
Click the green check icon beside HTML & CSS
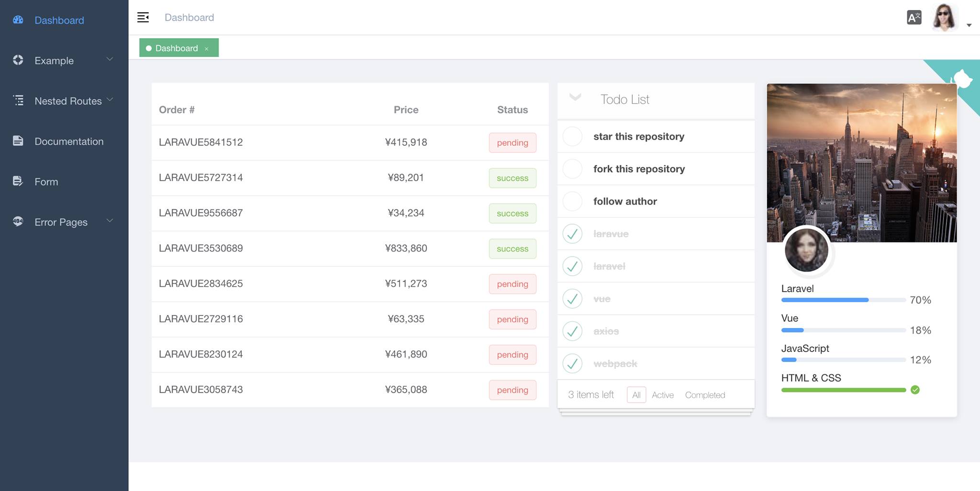[915, 390]
